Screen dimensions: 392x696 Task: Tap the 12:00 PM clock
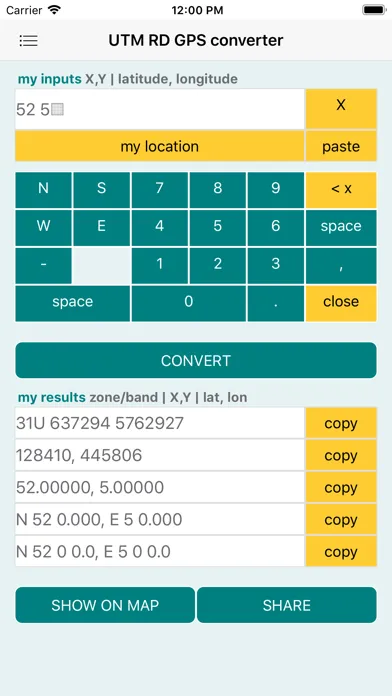tap(196, 10)
